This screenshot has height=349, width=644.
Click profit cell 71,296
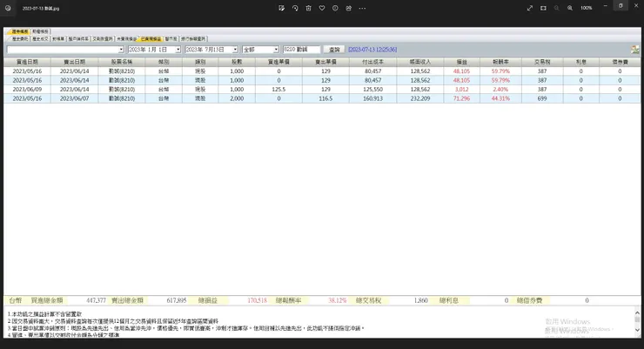(x=461, y=98)
